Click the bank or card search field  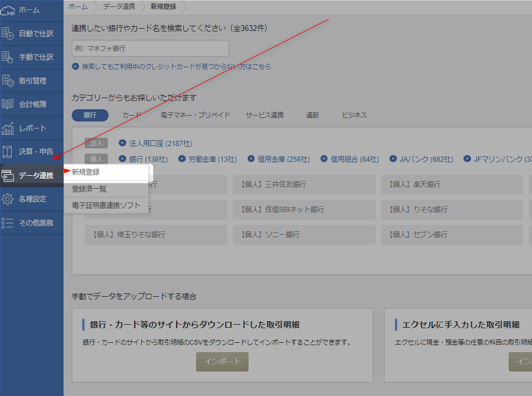150,48
